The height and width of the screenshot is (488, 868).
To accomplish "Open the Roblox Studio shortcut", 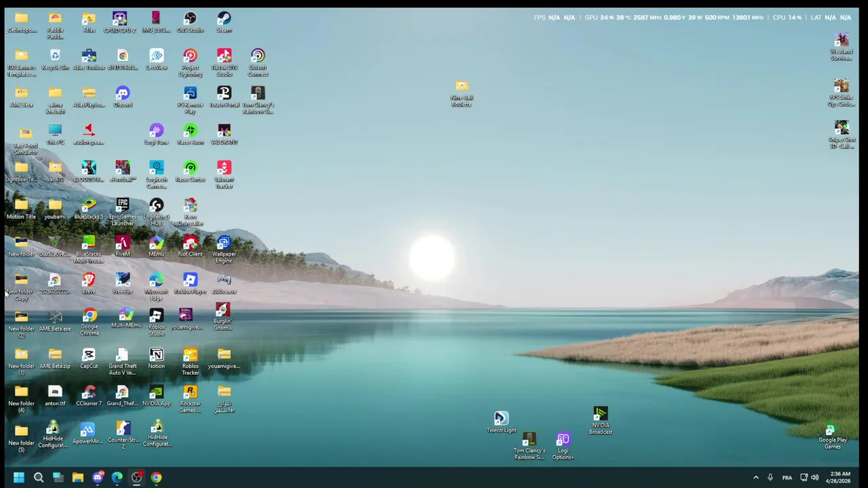I will (x=157, y=322).
